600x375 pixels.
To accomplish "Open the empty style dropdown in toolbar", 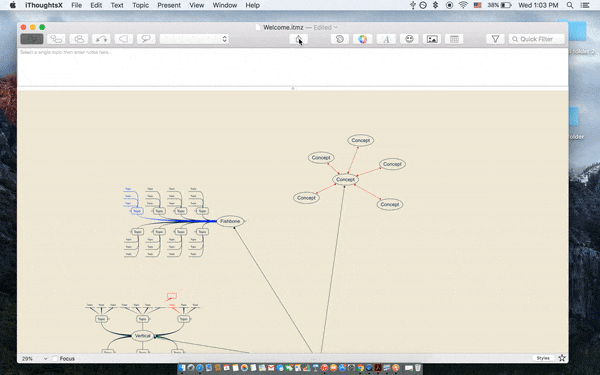I will (x=194, y=39).
